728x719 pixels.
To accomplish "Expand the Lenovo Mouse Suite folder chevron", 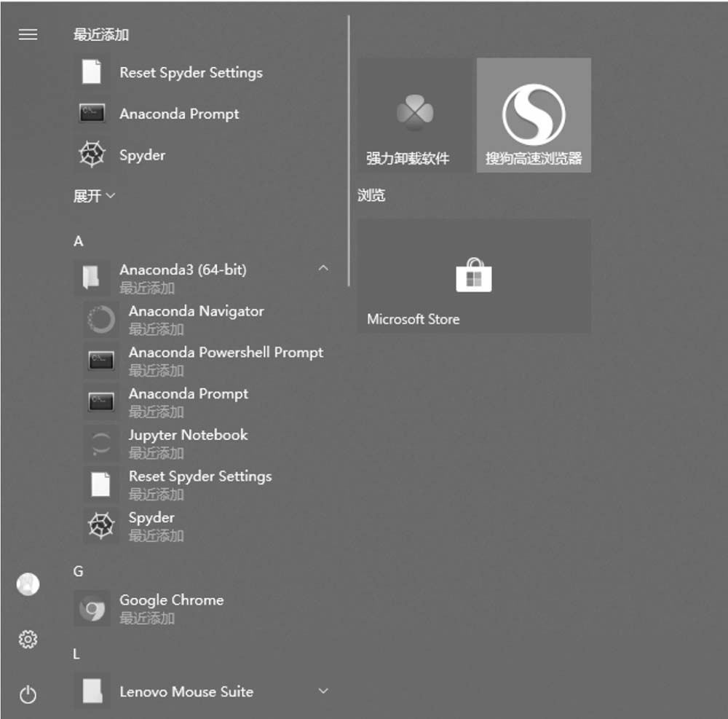I will coord(323,691).
